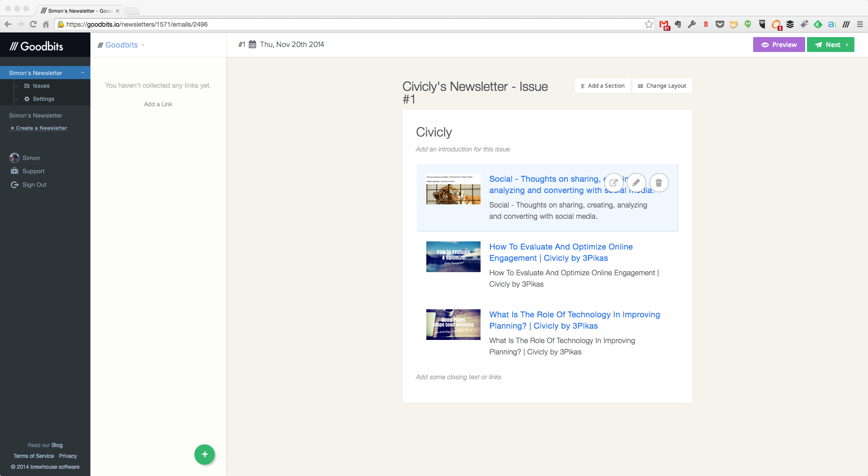868x476 pixels.
Task: Open Terms of Service link
Action: (33, 456)
